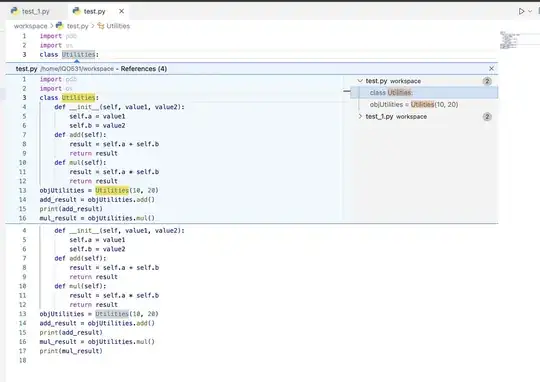540x382 pixels.
Task: Click 'print(add_result)' on line 15 in peek view
Action: coord(71,209)
